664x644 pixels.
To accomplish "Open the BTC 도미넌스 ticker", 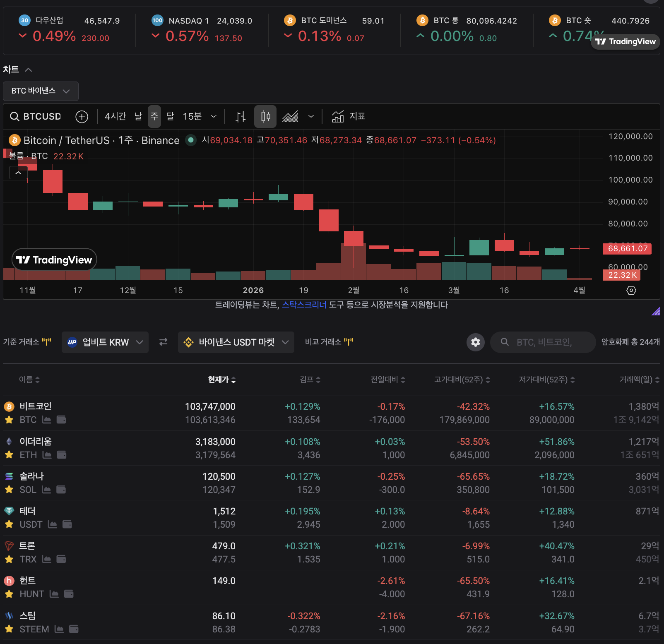I will [x=334, y=29].
